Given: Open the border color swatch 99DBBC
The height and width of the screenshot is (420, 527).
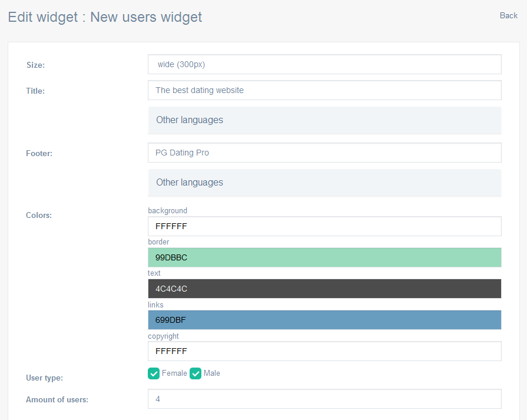Looking at the screenshot, I should [324, 257].
